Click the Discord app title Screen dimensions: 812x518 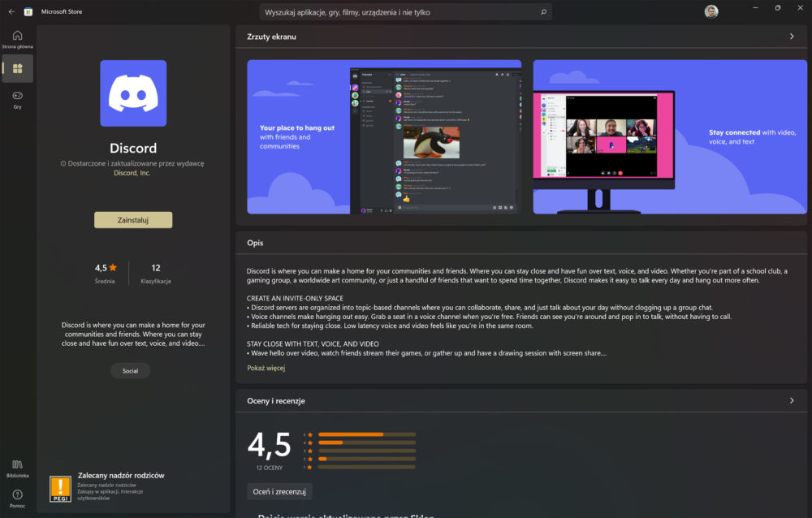133,148
